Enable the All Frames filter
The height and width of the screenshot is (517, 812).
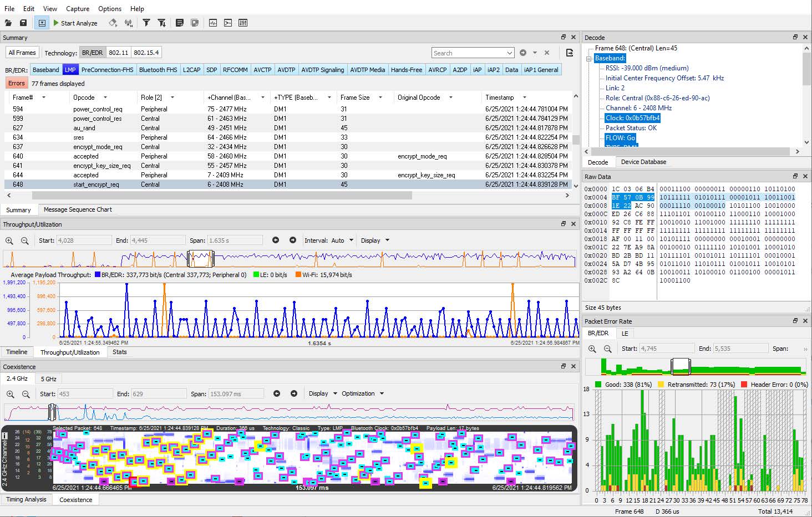tap(22, 53)
